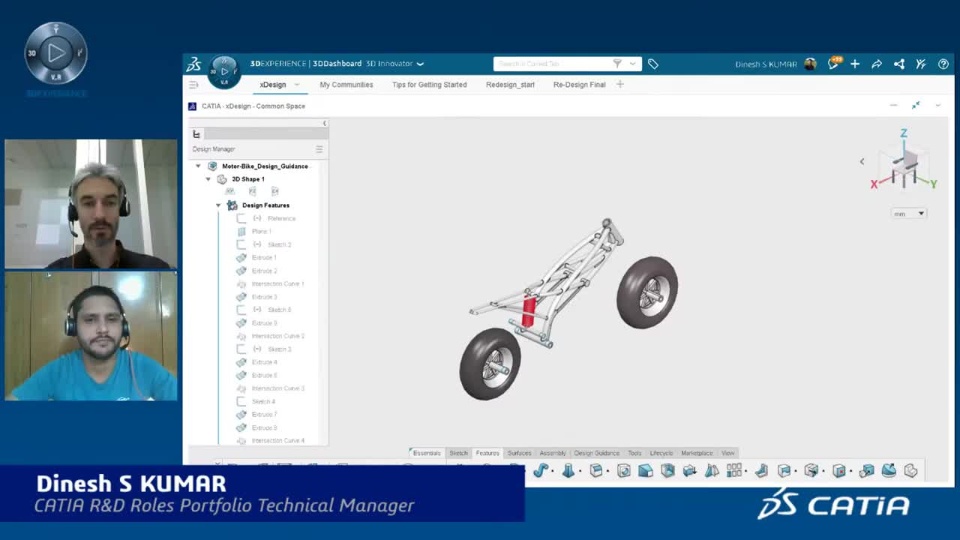
Task: Click the Search in Current Tab field
Action: (x=554, y=64)
